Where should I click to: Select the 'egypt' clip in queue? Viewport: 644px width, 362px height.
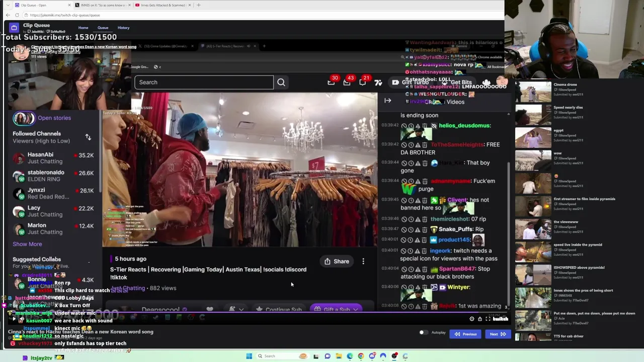(533, 137)
